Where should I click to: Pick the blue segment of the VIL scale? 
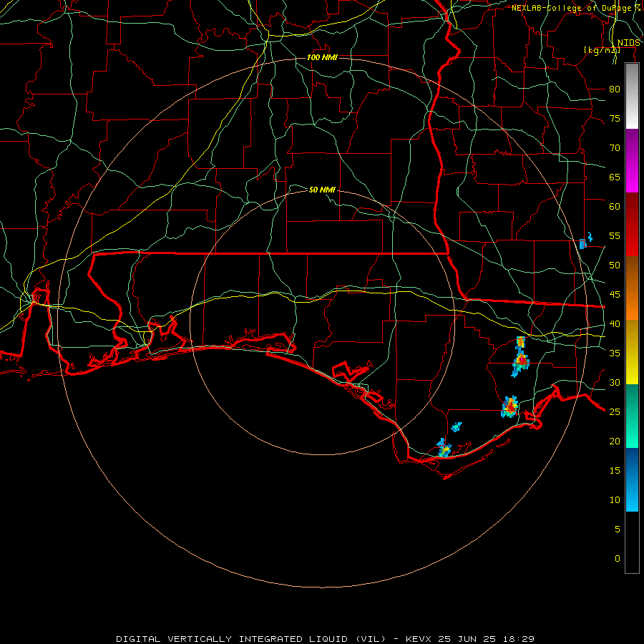coord(632,479)
